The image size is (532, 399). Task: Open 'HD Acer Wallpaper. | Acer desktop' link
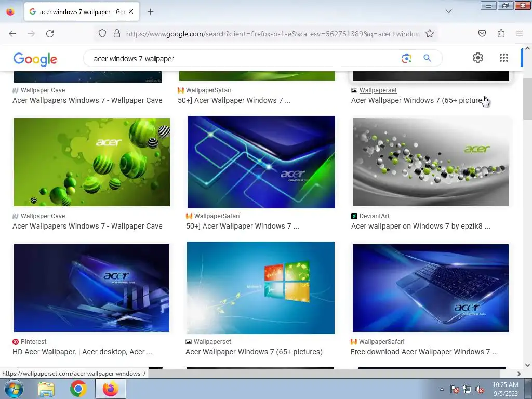pos(83,352)
